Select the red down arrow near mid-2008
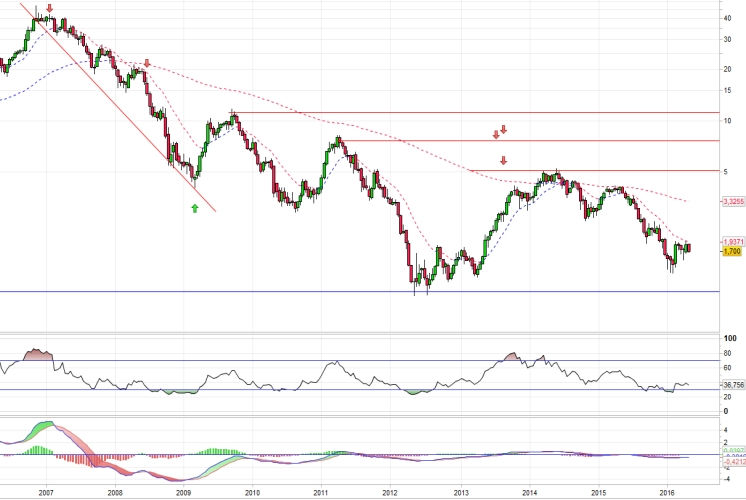Image resolution: width=746 pixels, height=500 pixels. [148, 63]
